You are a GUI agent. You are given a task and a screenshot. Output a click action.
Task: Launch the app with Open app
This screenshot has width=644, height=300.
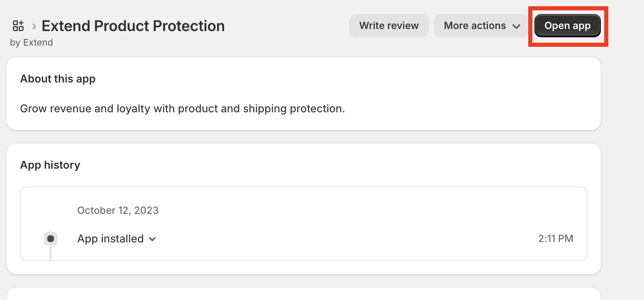pyautogui.click(x=567, y=26)
